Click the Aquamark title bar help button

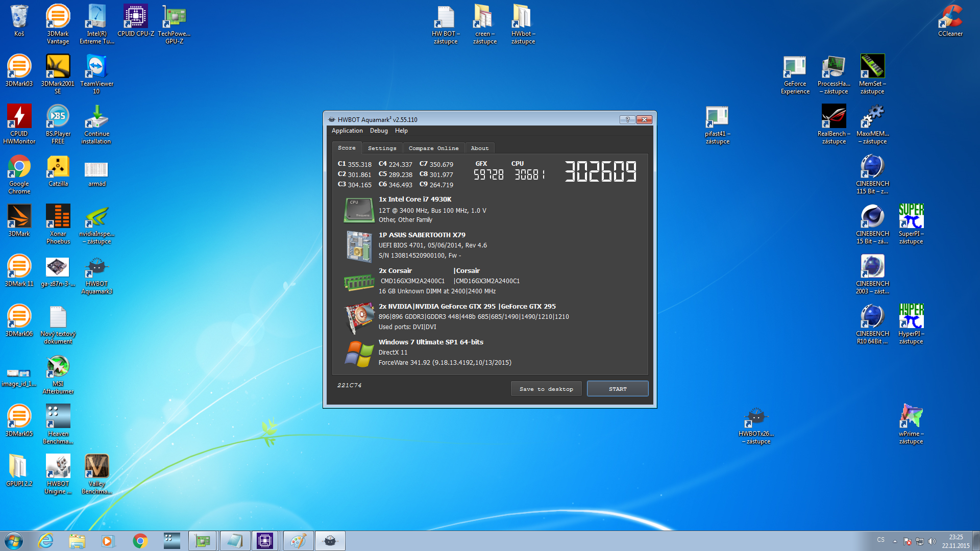627,119
